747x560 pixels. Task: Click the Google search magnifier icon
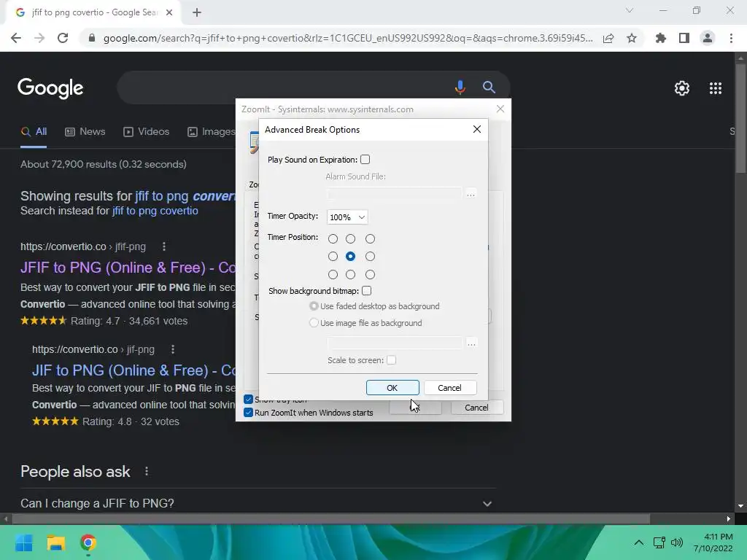(x=489, y=87)
